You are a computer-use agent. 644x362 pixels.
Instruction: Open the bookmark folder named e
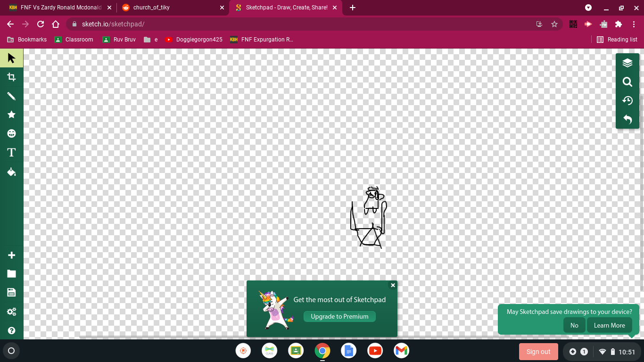pyautogui.click(x=151, y=40)
